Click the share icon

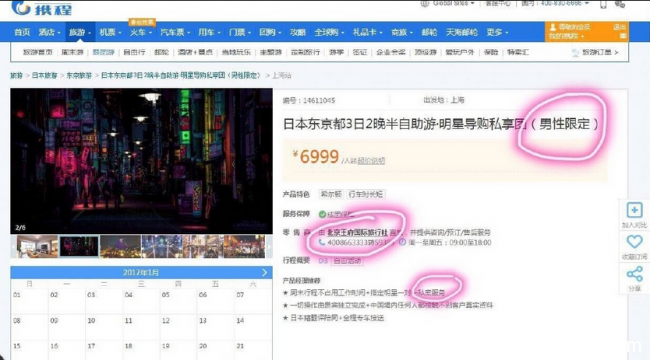(634, 274)
